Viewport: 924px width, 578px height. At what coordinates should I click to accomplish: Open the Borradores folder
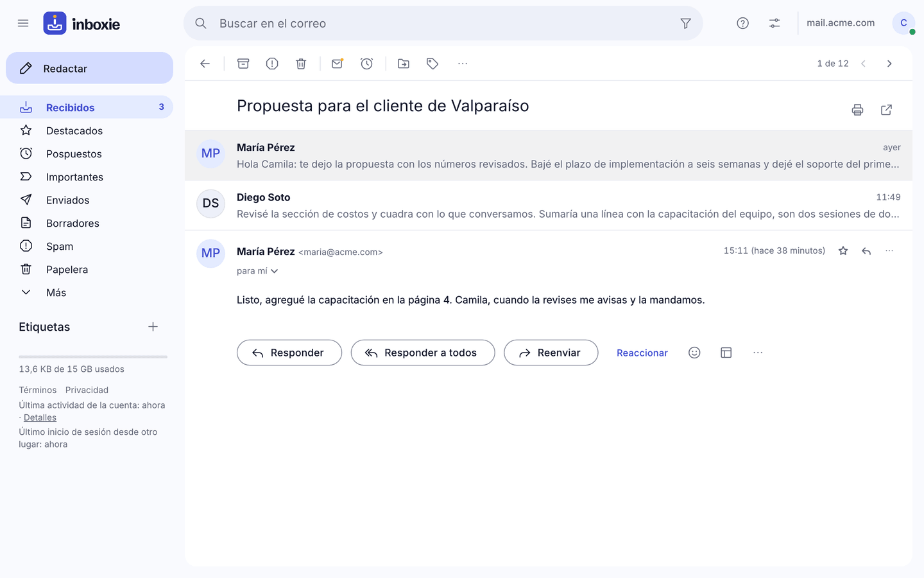[x=87, y=223]
